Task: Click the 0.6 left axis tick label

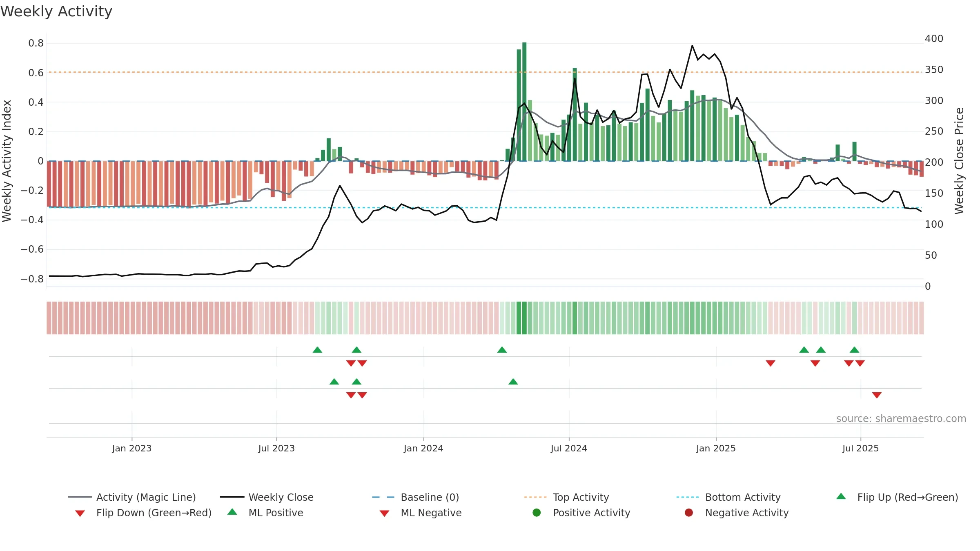Action: (36, 73)
